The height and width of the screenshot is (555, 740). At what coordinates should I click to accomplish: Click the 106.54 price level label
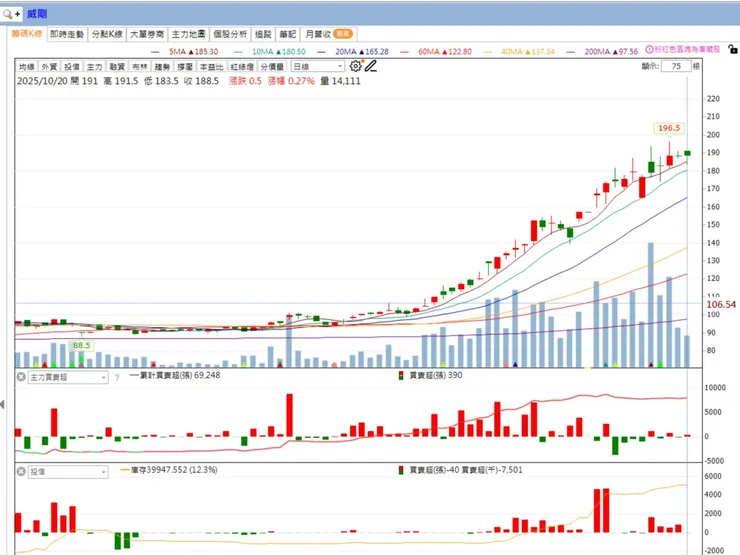pyautogui.click(x=721, y=304)
